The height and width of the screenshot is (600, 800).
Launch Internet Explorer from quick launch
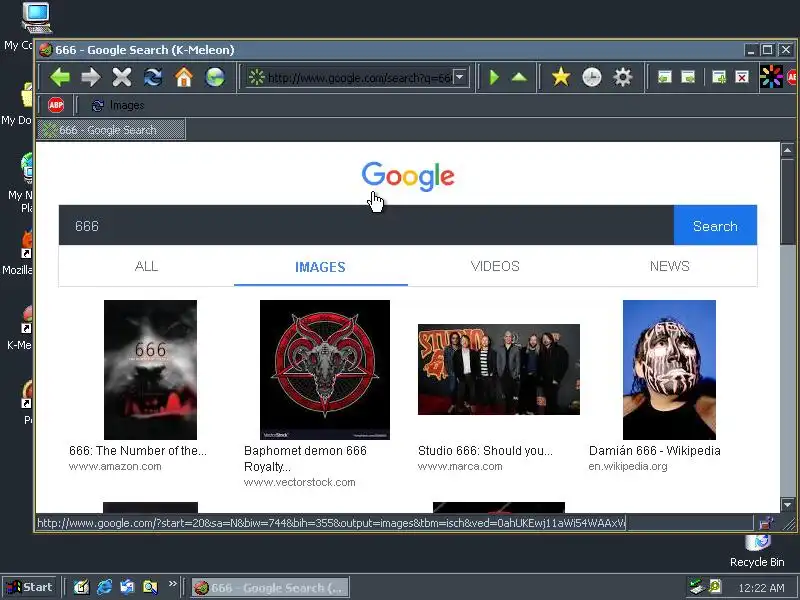[x=104, y=587]
